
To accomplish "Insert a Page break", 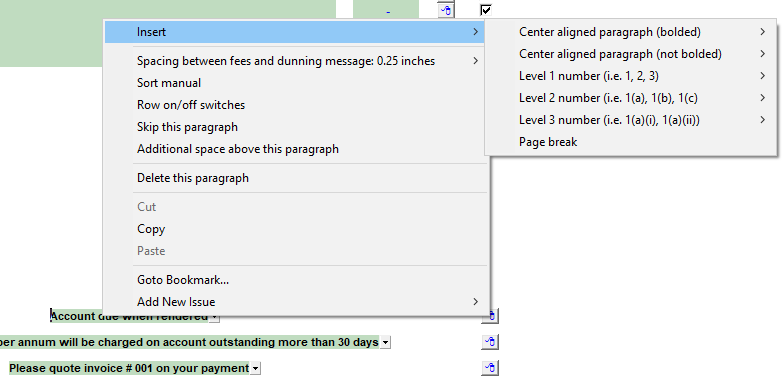I will click(631, 142).
